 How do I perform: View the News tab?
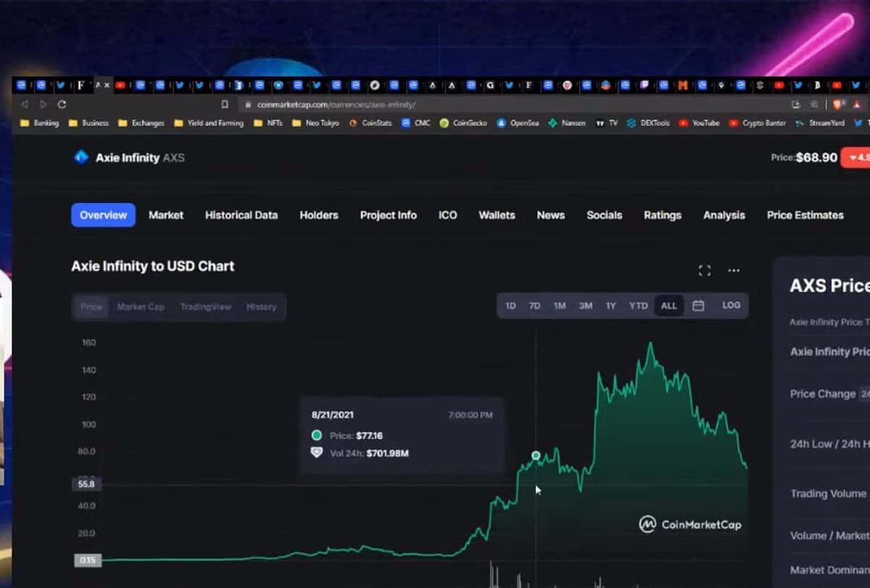(x=551, y=215)
